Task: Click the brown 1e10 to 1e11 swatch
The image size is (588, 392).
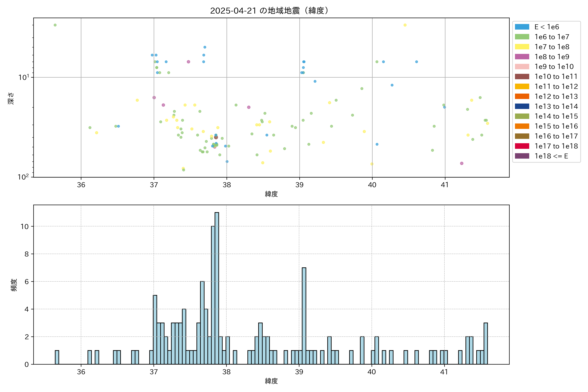Action: 522,76
